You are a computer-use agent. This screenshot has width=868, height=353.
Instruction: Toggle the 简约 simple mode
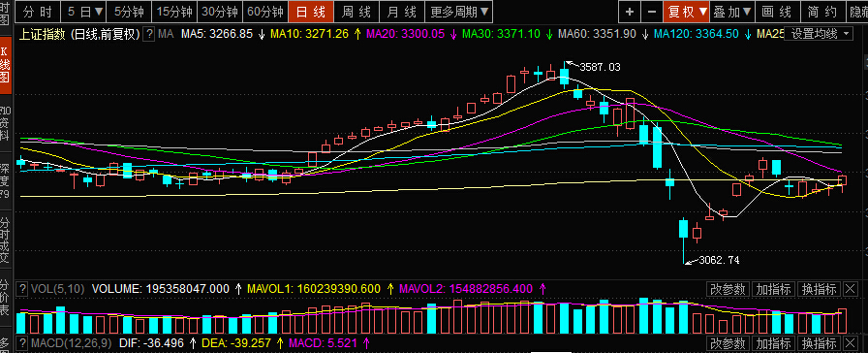(x=823, y=11)
